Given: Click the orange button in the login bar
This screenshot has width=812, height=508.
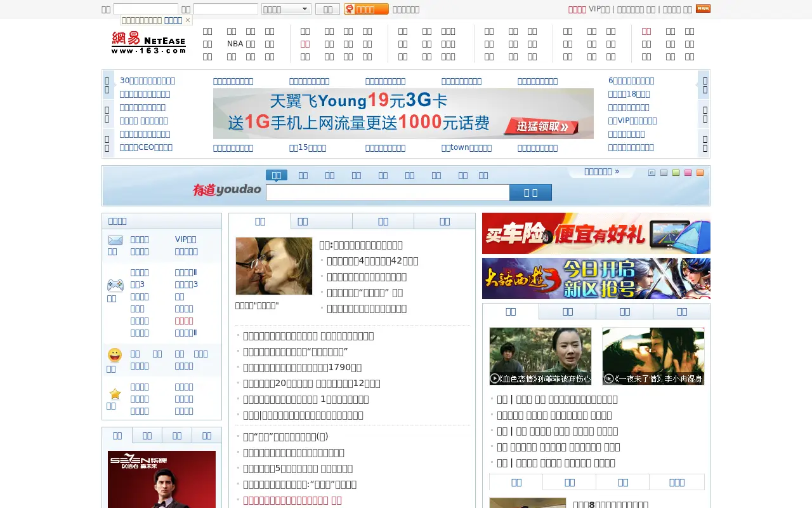Looking at the screenshot, I should [x=366, y=9].
